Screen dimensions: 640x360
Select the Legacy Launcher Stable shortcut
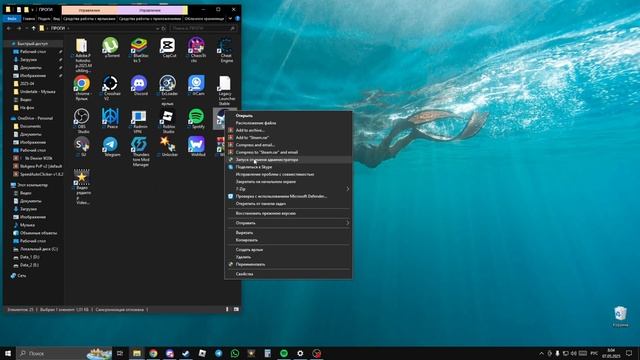[x=225, y=90]
